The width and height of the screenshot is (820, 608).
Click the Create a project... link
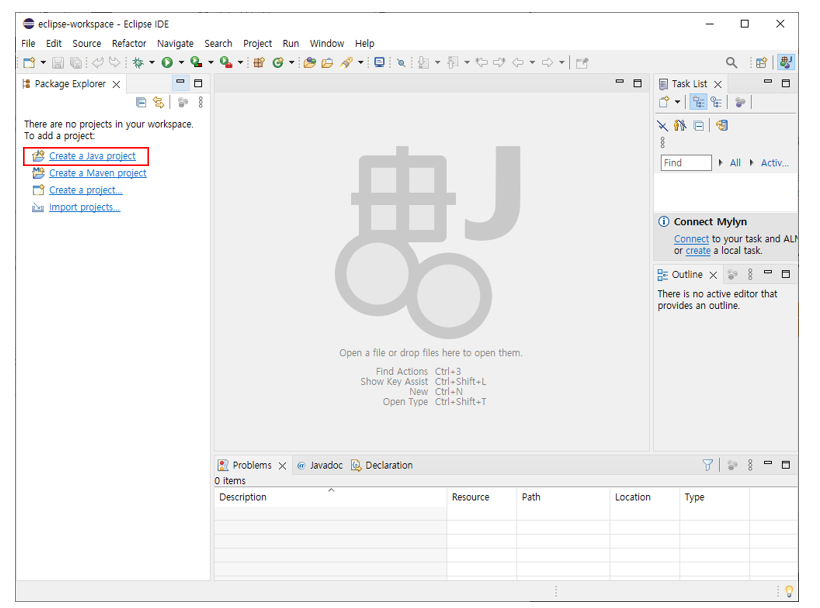pyautogui.click(x=86, y=190)
